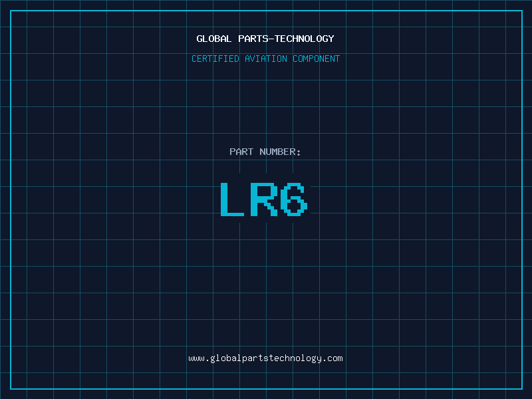Viewport: 532px width, 399px height.
Task: Click the colon after PART NUMBER
Action: (x=299, y=152)
